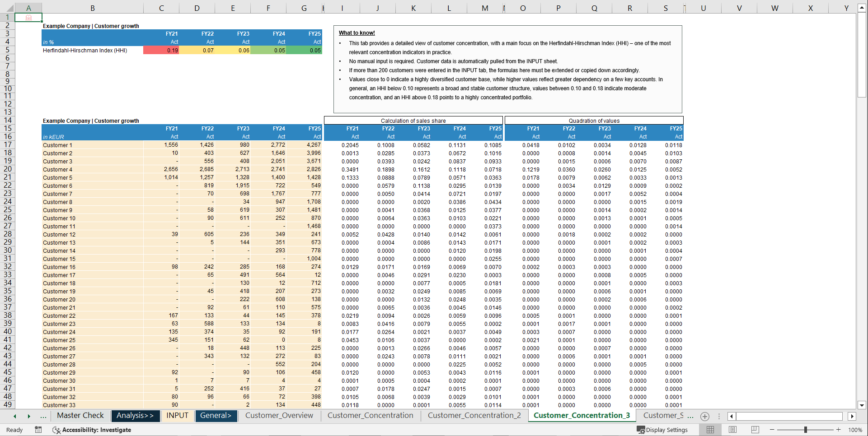The width and height of the screenshot is (868, 436).
Task: Select column B header
Action: pyautogui.click(x=92, y=8)
